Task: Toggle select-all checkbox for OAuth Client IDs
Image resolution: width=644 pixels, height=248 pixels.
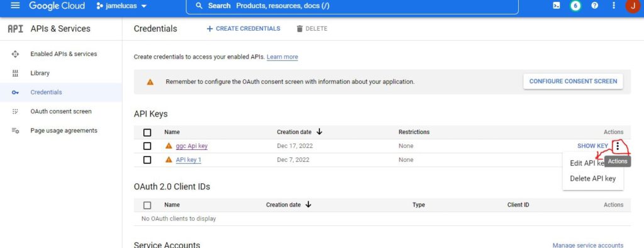Action: (147, 205)
